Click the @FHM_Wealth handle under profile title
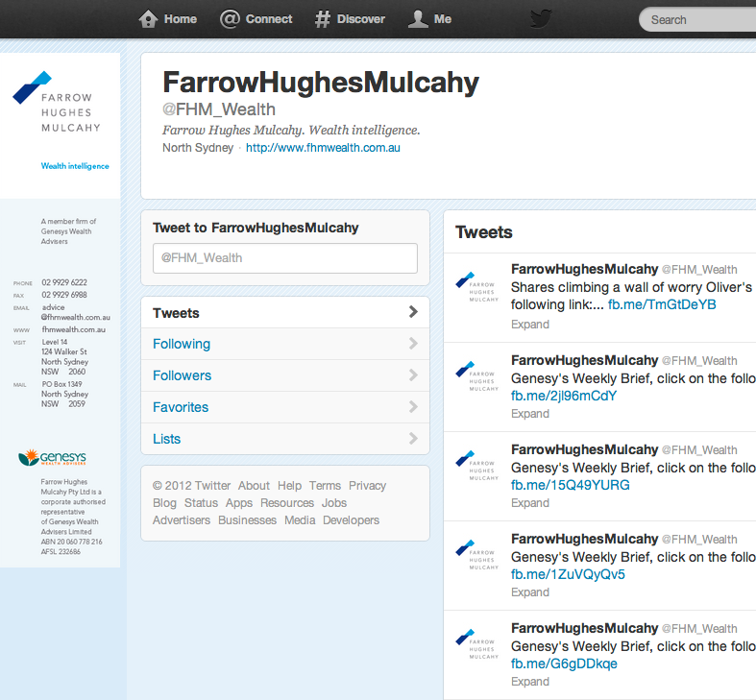 pos(219,109)
